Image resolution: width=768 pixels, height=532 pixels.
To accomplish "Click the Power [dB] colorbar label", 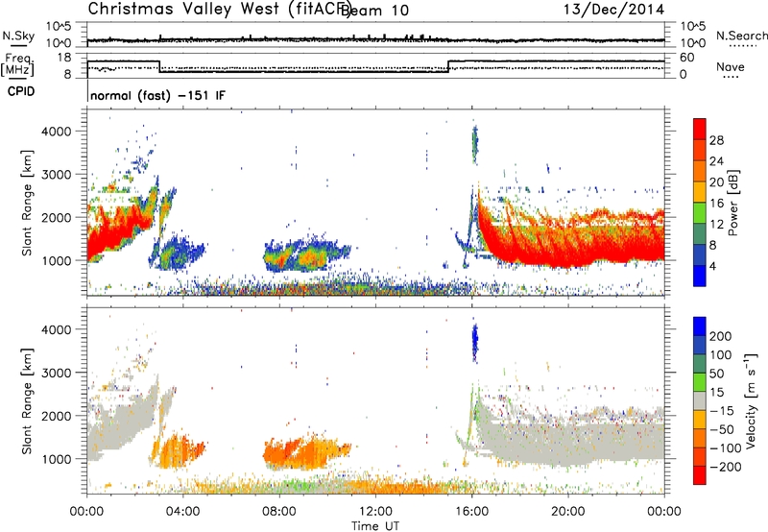I will pos(733,203).
